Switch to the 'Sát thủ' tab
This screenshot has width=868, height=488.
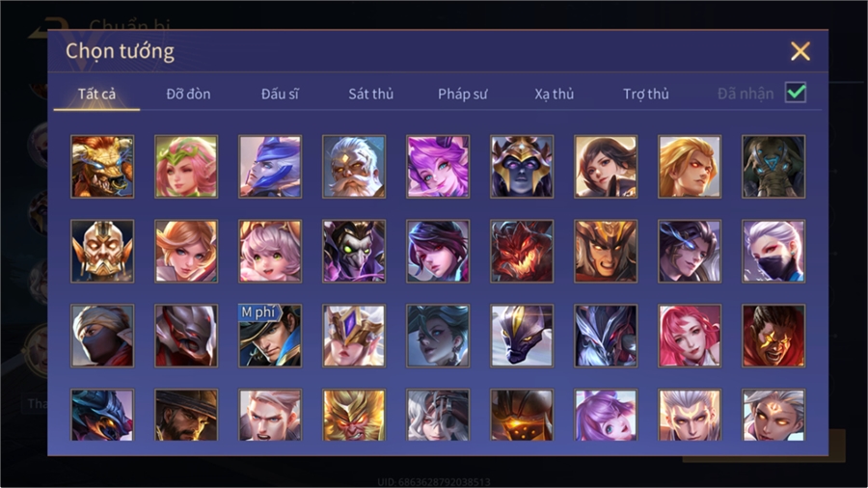[371, 95]
